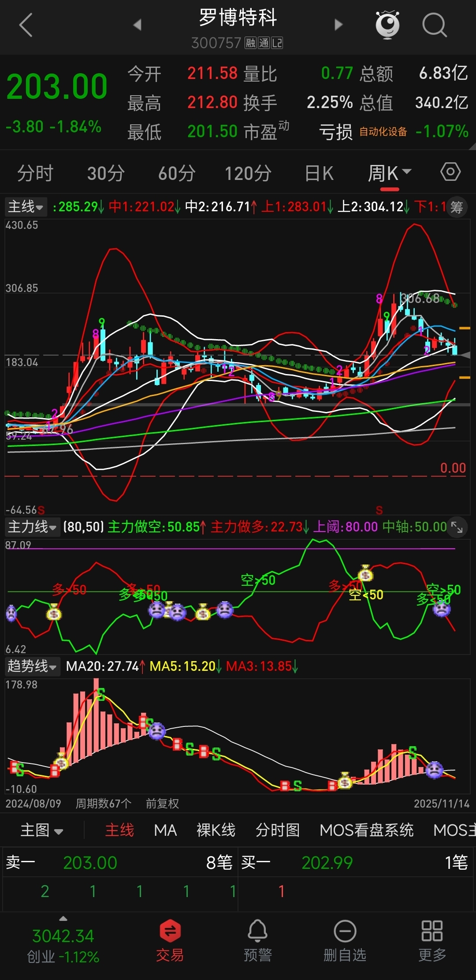Viewport: 476px width, 980px height.
Task: Open the 趋势线 indicator dropdown
Action: [32, 666]
